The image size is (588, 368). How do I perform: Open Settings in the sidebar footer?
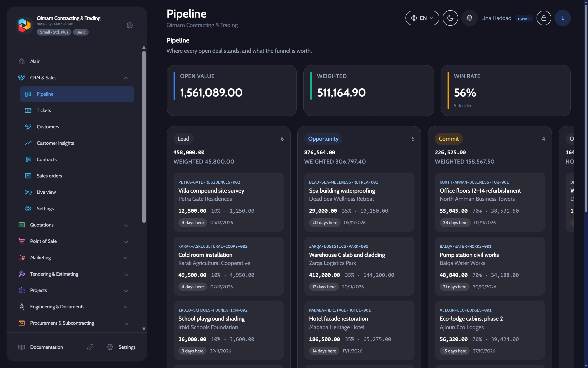121,347
